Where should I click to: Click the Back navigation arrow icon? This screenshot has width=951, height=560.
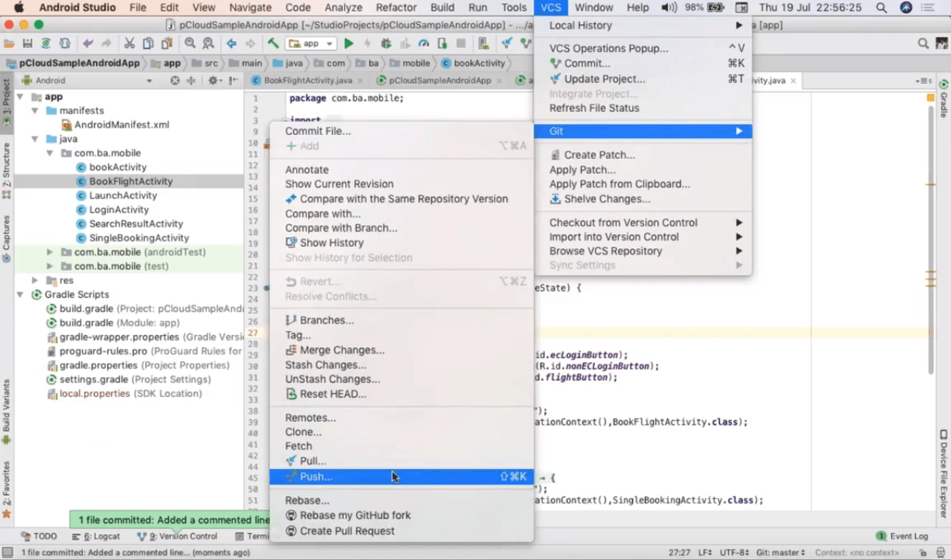(231, 43)
